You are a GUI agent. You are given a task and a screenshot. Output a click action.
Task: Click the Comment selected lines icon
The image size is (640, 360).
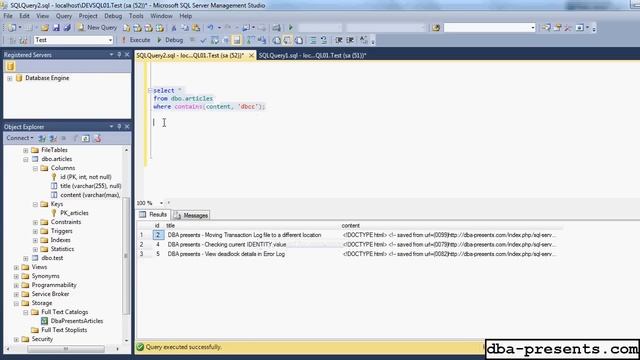point(313,40)
